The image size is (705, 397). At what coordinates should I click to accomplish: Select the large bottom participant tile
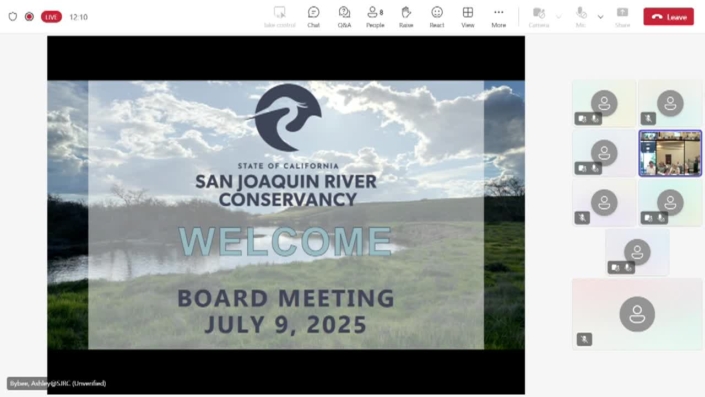[637, 314]
